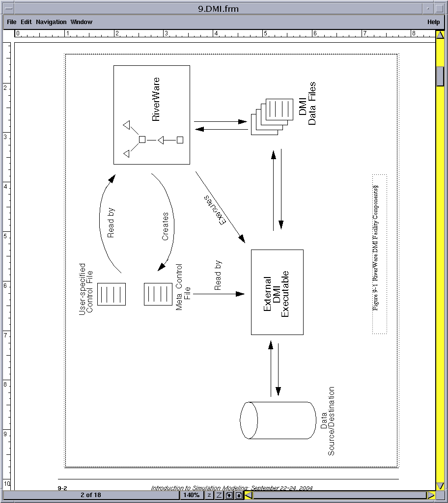Maximize the 9.DMI.frm window

point(439,8)
